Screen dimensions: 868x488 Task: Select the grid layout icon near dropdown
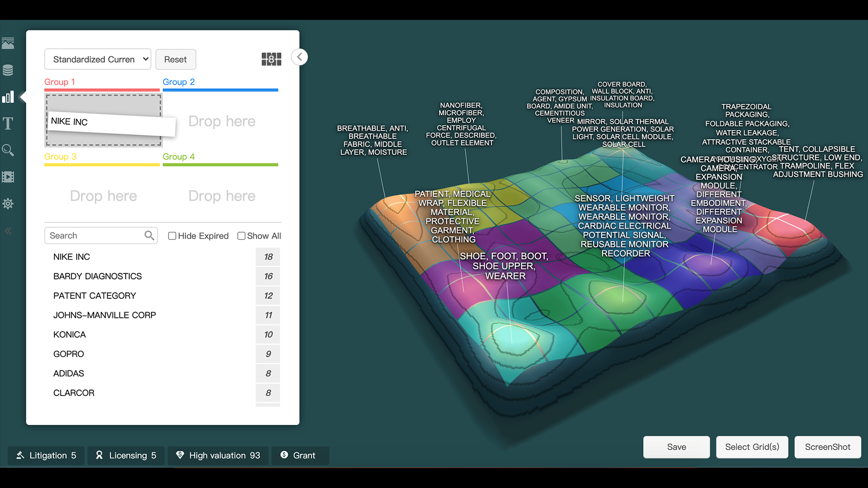tap(271, 59)
